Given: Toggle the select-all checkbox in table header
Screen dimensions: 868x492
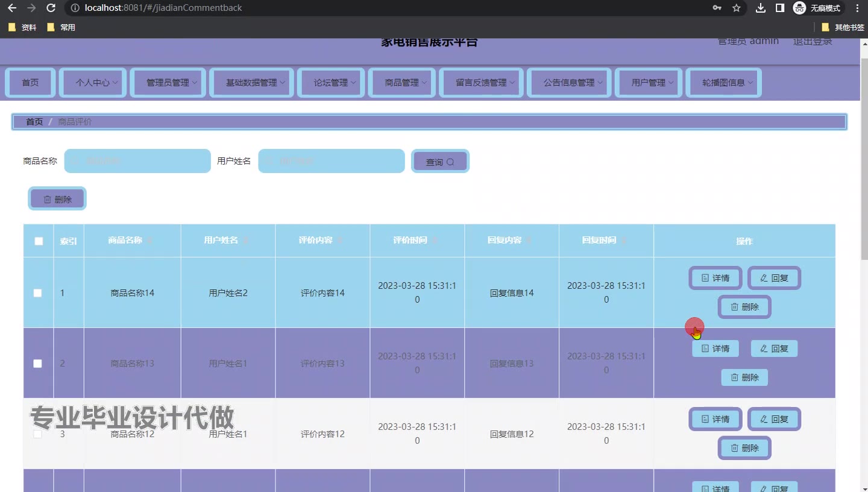Looking at the screenshot, I should [x=39, y=241].
